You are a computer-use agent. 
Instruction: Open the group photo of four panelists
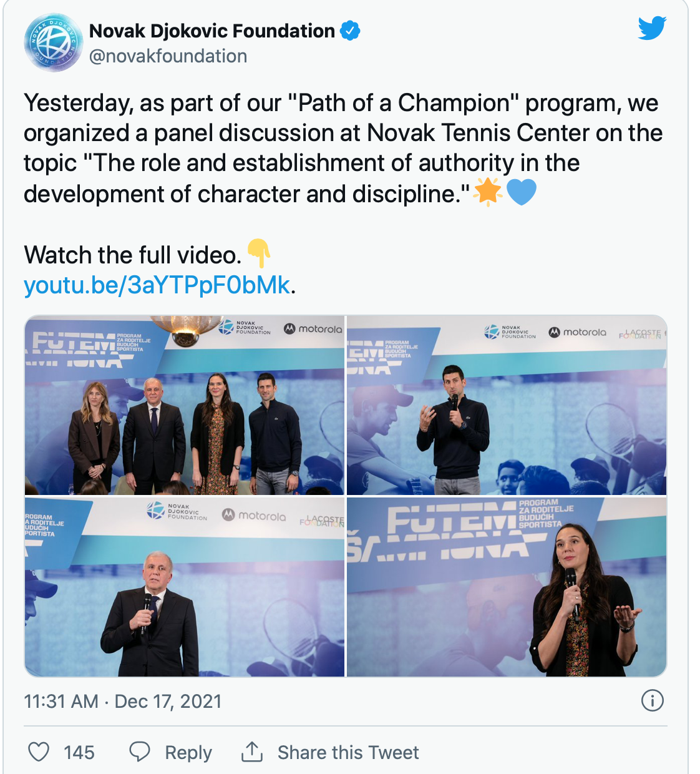[x=185, y=405]
